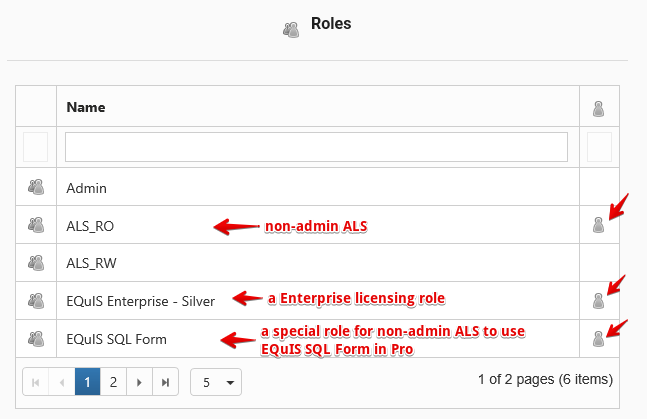Go to the first page
The width and height of the screenshot is (647, 419).
click(x=35, y=382)
